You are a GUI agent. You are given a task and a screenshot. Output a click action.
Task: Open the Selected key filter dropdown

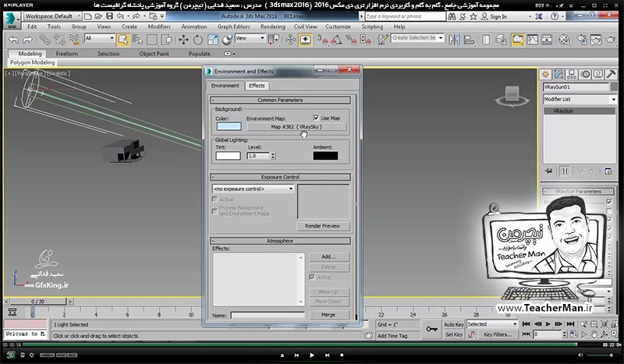click(x=492, y=324)
